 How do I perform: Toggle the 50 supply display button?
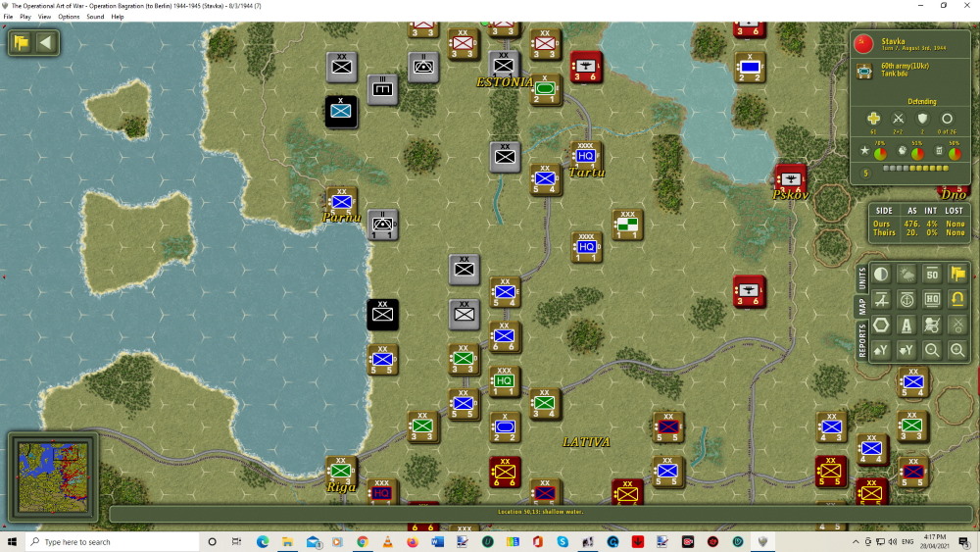click(932, 274)
